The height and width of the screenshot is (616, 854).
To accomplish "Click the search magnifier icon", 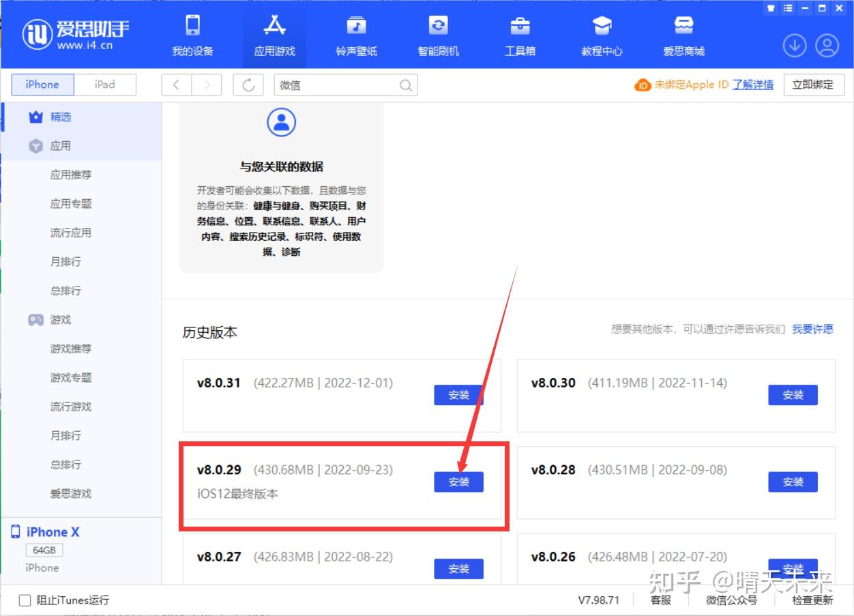I will (x=405, y=85).
